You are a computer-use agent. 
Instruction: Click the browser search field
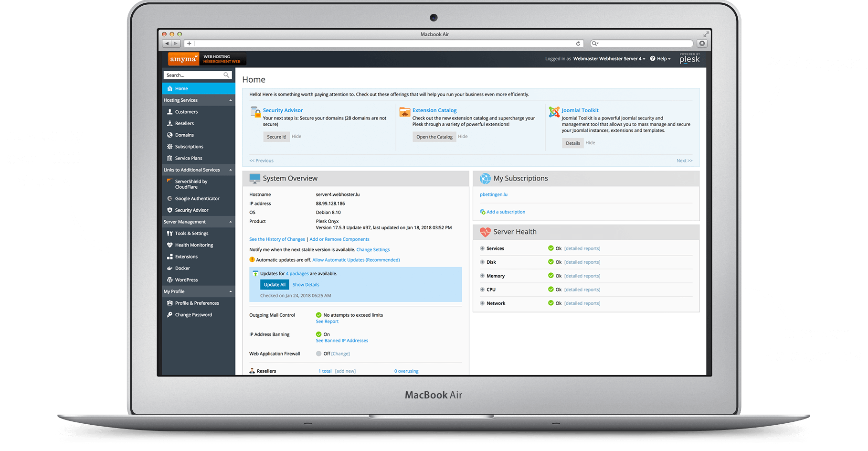coord(642,43)
